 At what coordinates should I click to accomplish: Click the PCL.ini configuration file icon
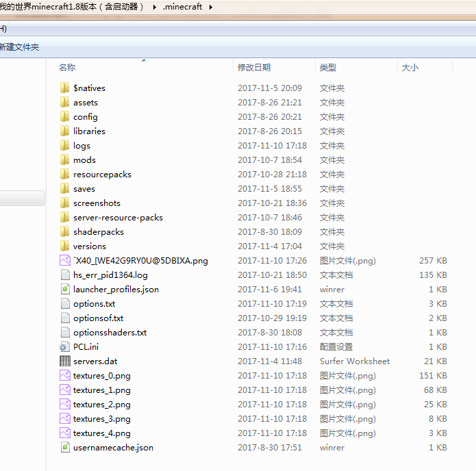point(65,347)
